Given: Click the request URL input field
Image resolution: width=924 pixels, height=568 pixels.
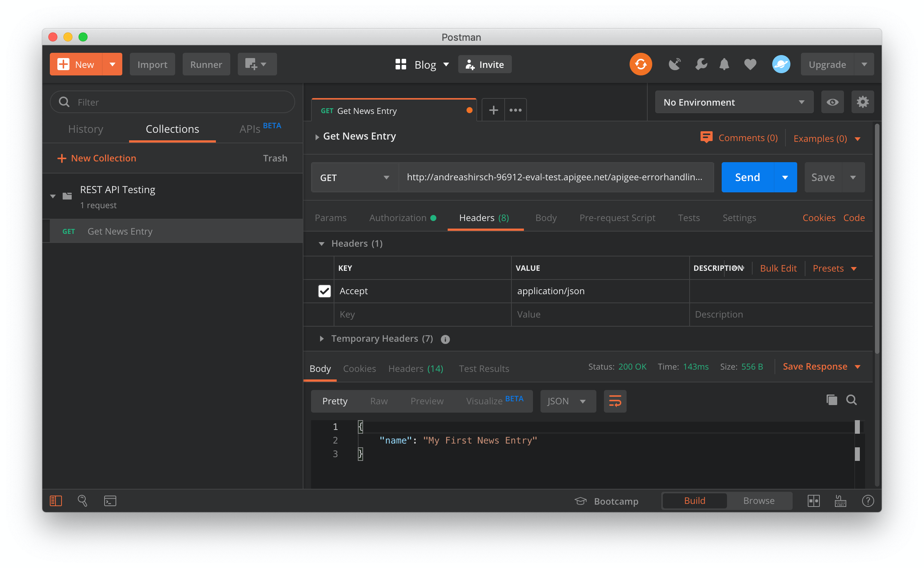Looking at the screenshot, I should (556, 177).
